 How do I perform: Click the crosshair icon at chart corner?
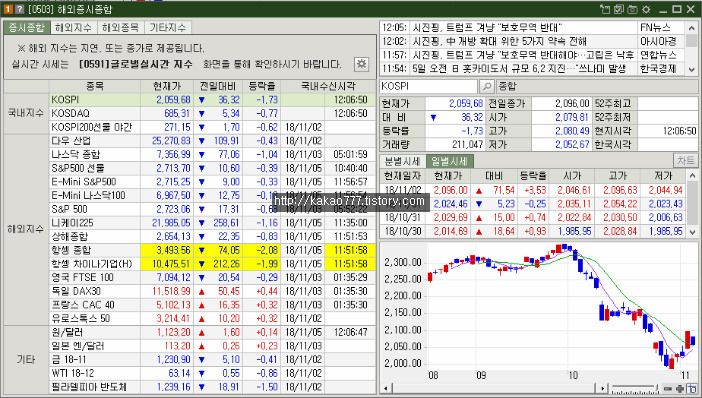pyautogui.click(x=692, y=389)
